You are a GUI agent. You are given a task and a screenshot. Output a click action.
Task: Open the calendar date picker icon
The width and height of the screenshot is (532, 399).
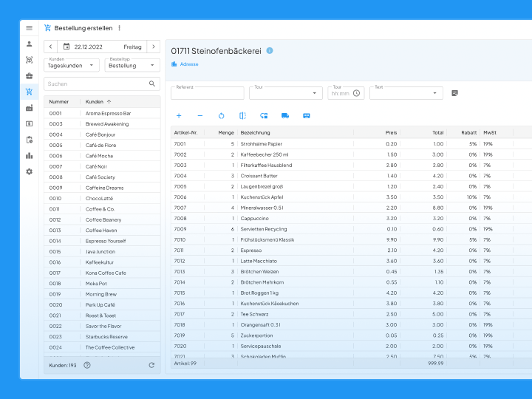click(66, 47)
